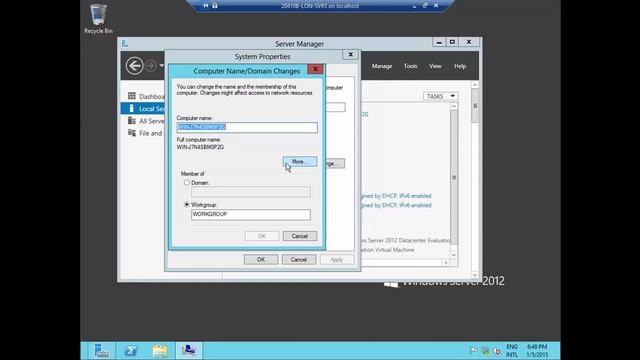
Task: Launch PowerShell from the taskbar
Action: tap(131, 351)
